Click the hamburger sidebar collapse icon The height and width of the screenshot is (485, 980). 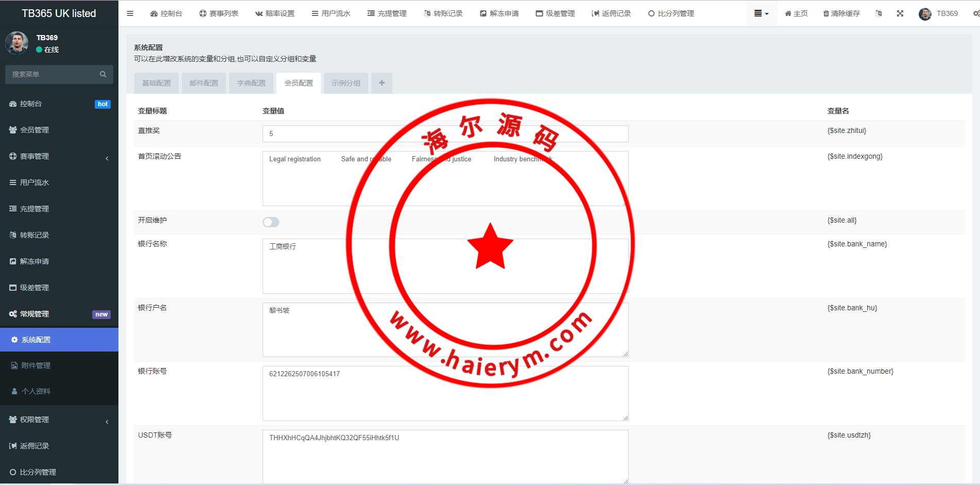coord(130,13)
